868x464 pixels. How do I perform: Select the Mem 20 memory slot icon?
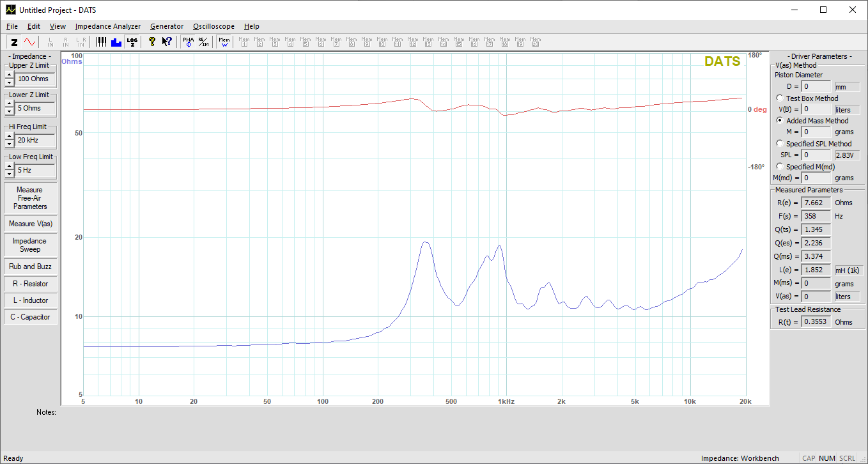click(x=536, y=42)
